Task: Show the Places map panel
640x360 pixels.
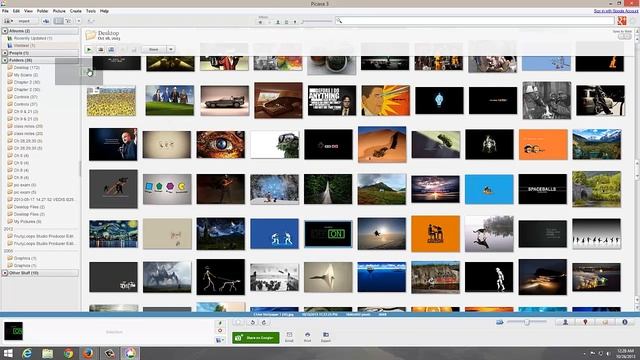Action: 585,322
